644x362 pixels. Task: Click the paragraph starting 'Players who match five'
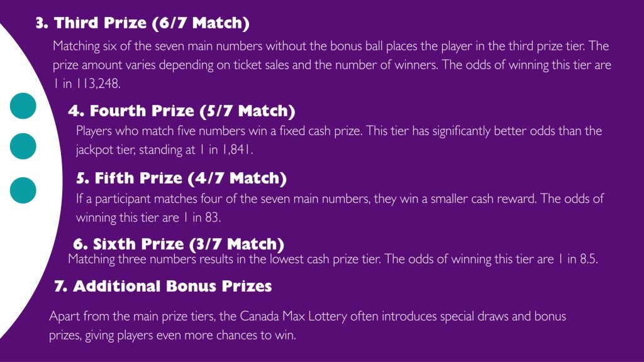[x=339, y=140]
